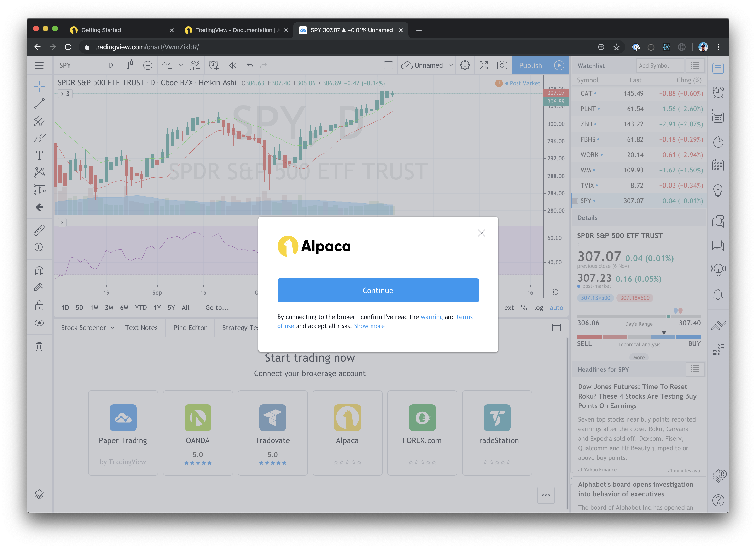Select the crosshair/cursor tool in sidebar
756x548 pixels.
(x=39, y=87)
